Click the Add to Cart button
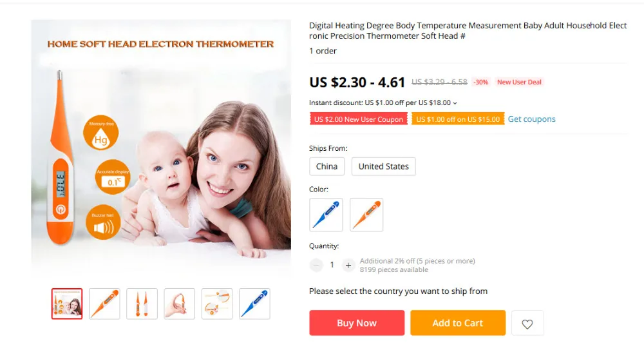Screen dimensions: 644x350 click(458, 323)
